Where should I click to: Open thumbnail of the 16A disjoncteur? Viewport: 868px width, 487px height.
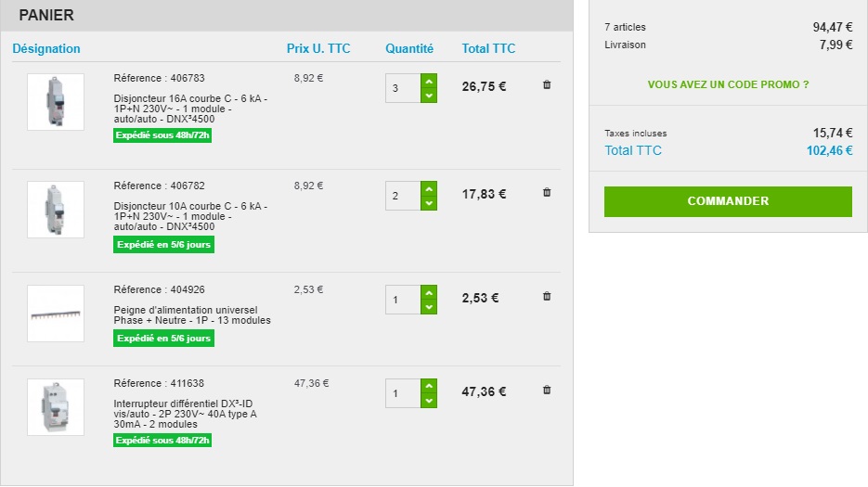56,102
